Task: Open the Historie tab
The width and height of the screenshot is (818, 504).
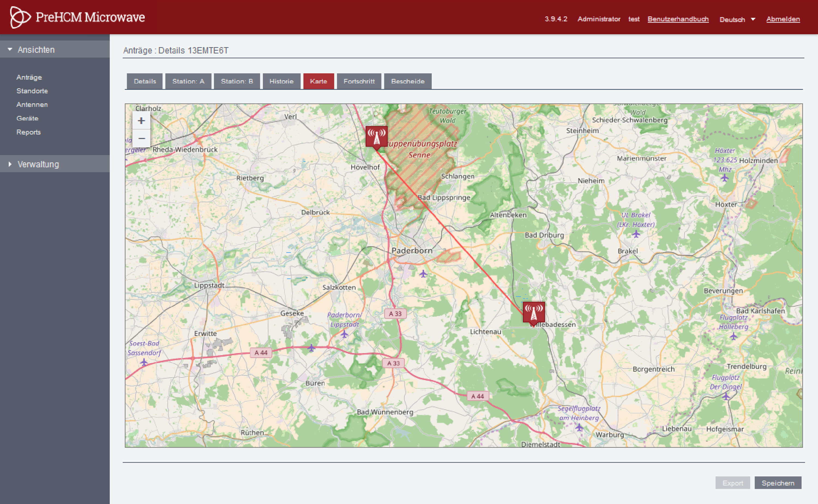Action: (x=281, y=81)
